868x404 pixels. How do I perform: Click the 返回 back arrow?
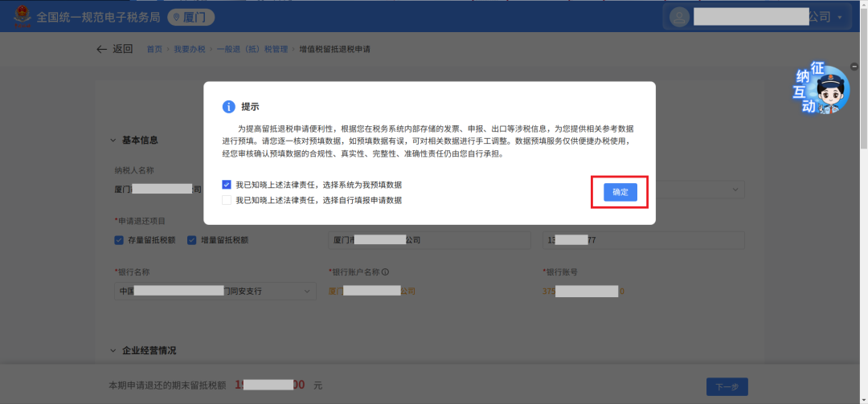coord(101,49)
